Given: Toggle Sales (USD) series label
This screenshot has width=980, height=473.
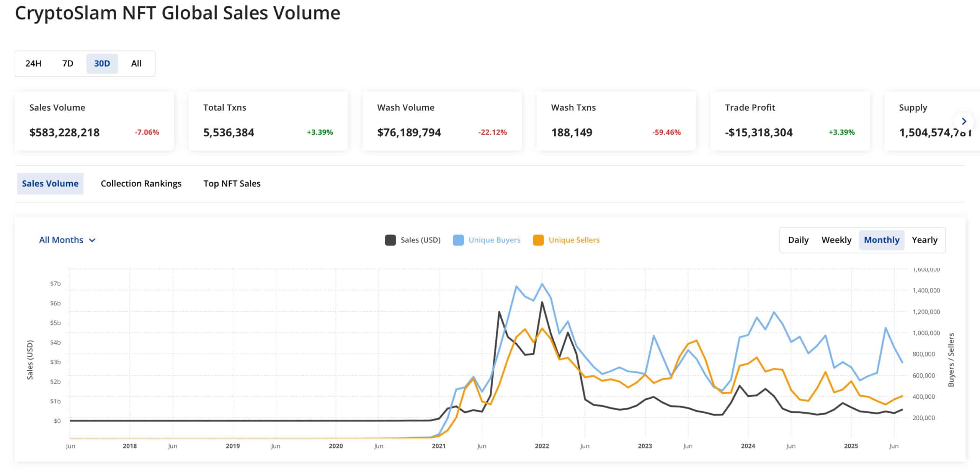Looking at the screenshot, I should click(420, 240).
